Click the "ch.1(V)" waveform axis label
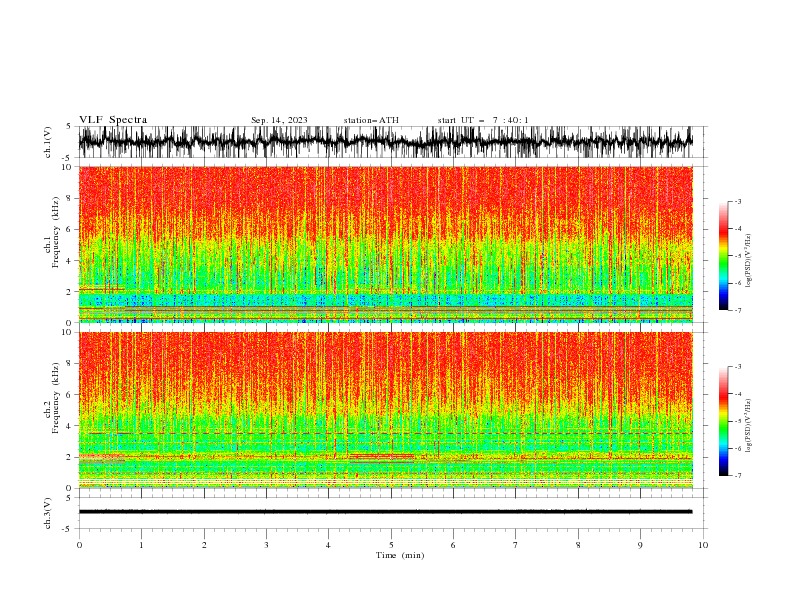The height and width of the screenshot is (612, 792). [48, 142]
